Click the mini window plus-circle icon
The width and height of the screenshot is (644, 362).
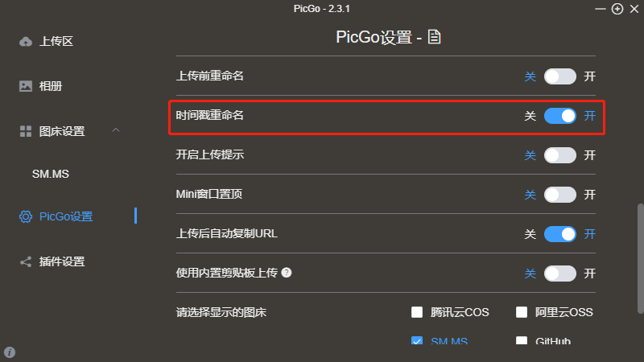(x=617, y=9)
